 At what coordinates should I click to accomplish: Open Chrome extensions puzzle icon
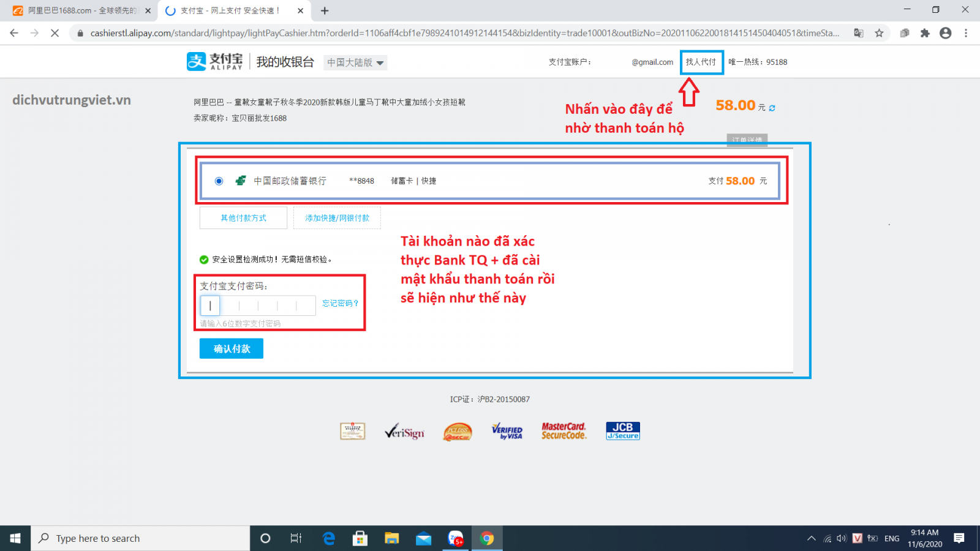(925, 33)
